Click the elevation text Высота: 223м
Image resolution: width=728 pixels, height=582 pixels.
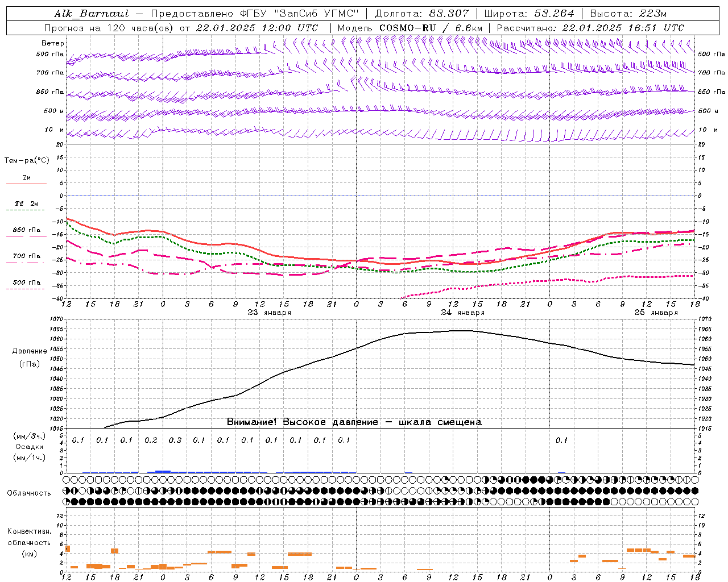coord(628,14)
